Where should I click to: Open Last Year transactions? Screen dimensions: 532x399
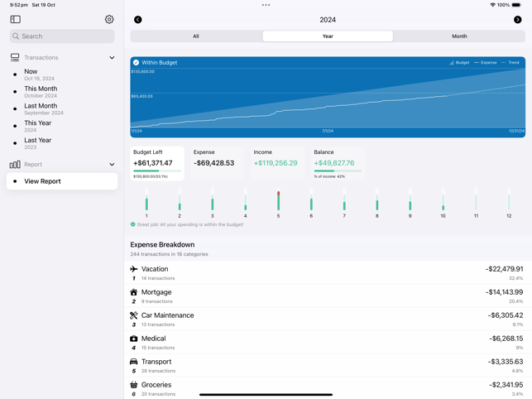pos(62,143)
